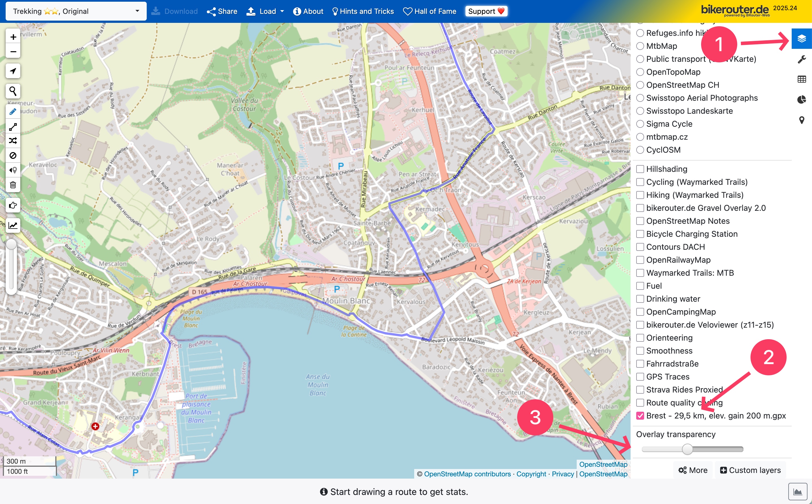812x504 pixels.
Task: Click the Download route button
Action: 174,11
